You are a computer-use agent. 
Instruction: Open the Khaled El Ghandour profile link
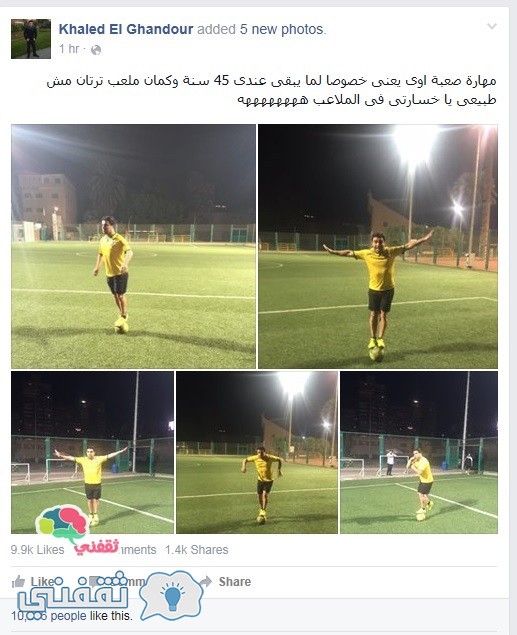coord(126,29)
